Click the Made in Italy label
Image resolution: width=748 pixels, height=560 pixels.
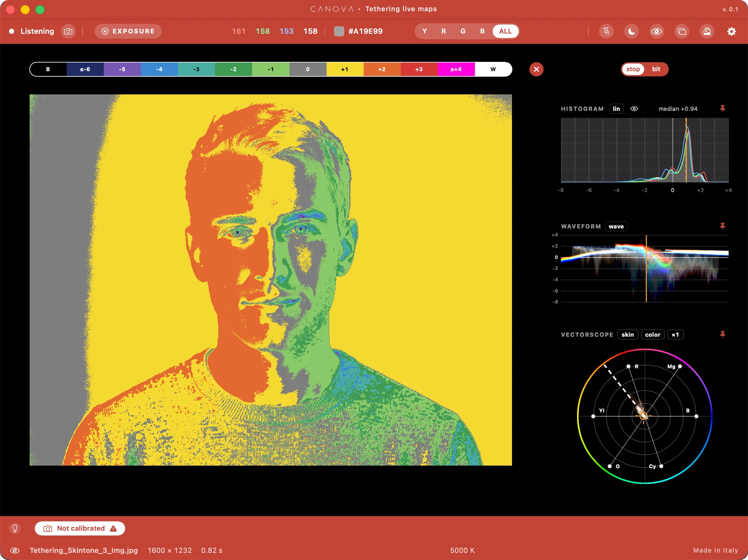click(x=716, y=550)
